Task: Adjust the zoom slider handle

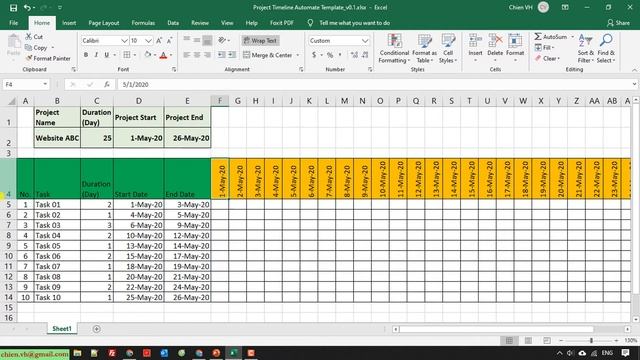Action: point(591,340)
